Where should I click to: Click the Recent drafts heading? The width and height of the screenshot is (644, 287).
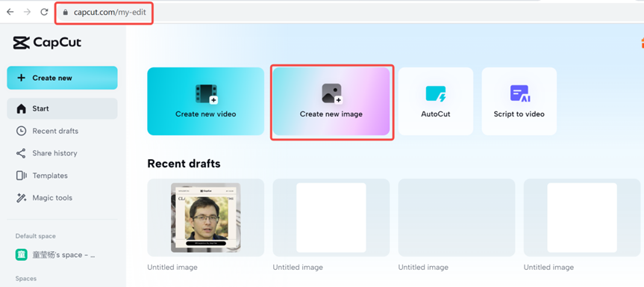click(x=184, y=164)
